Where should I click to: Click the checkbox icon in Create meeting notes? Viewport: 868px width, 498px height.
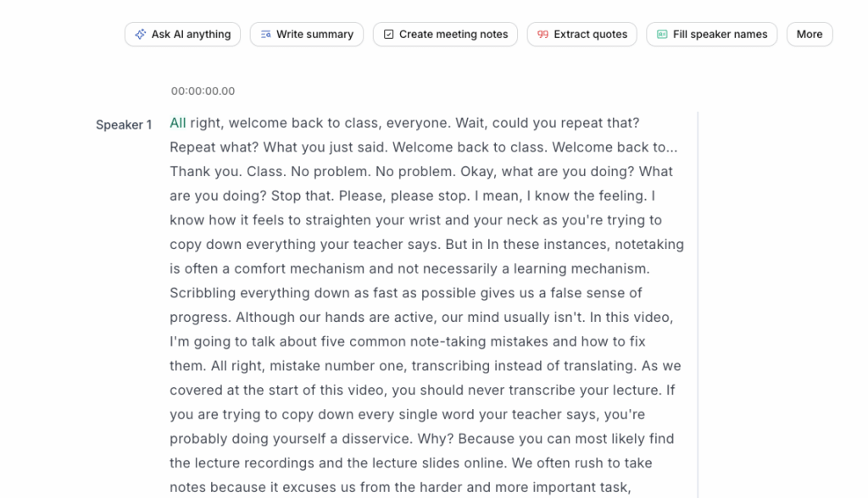point(389,35)
